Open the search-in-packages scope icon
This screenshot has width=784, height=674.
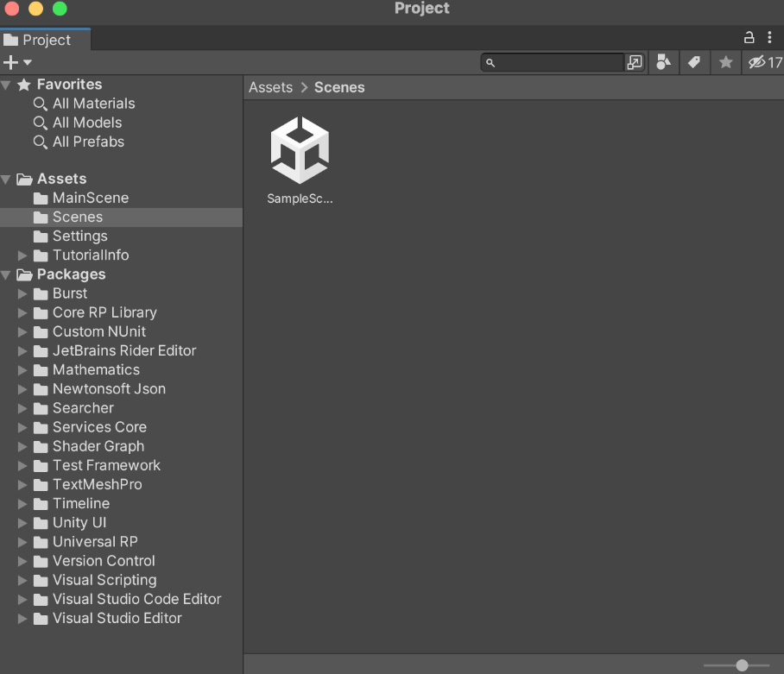(x=635, y=62)
